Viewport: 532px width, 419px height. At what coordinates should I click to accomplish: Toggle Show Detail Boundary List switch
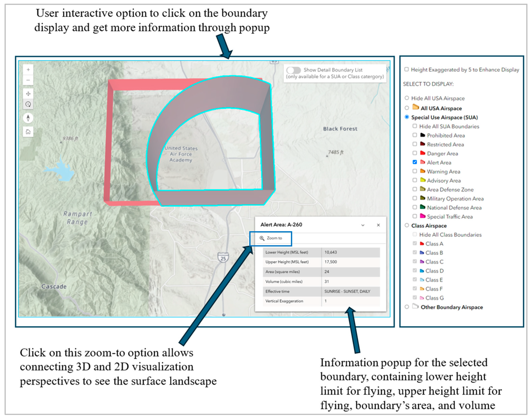coord(293,70)
